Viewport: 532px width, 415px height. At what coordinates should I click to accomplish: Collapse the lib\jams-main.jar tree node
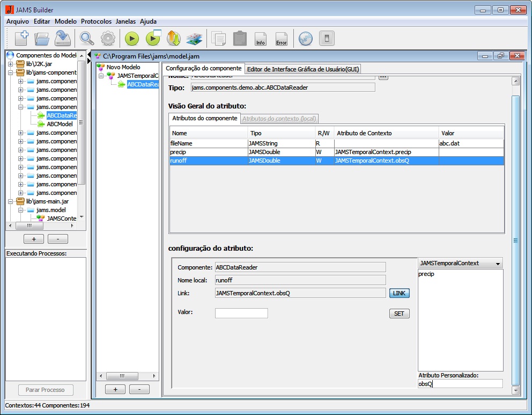coord(11,201)
